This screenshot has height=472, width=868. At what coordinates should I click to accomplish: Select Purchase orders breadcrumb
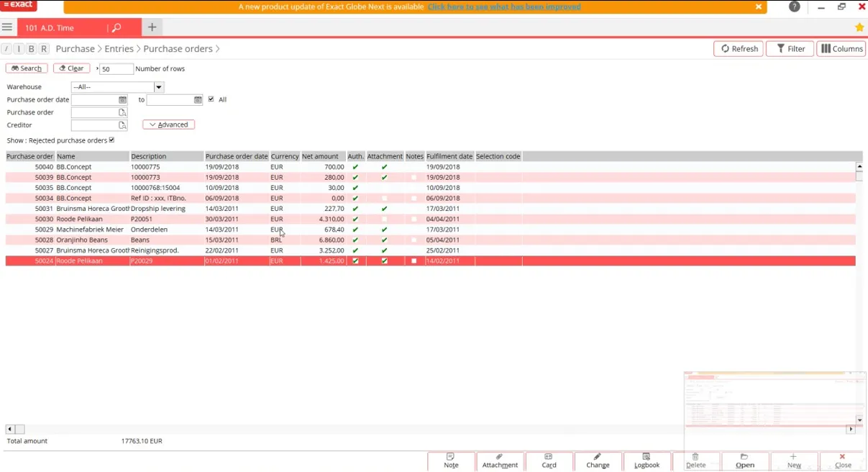(178, 49)
